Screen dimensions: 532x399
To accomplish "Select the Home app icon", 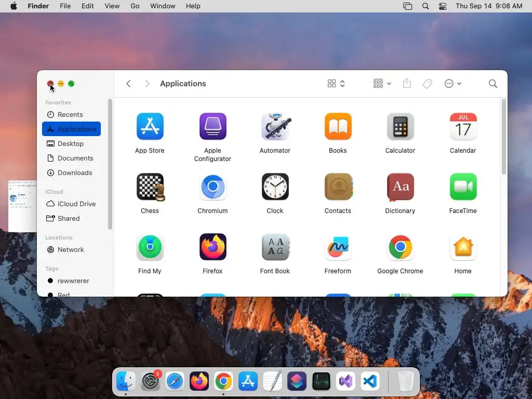I will tap(463, 247).
